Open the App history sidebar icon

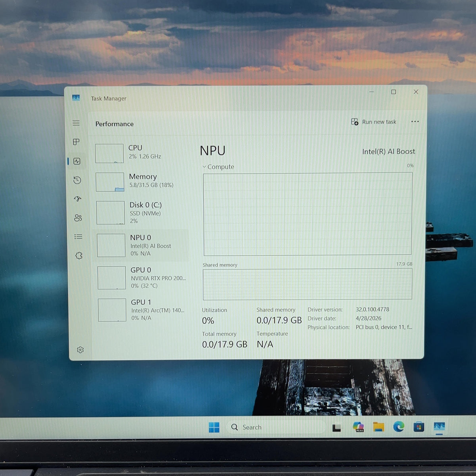click(77, 180)
